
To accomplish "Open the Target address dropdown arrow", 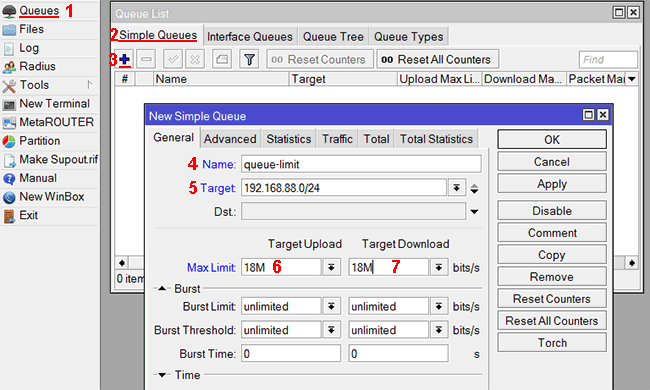I will [x=456, y=188].
